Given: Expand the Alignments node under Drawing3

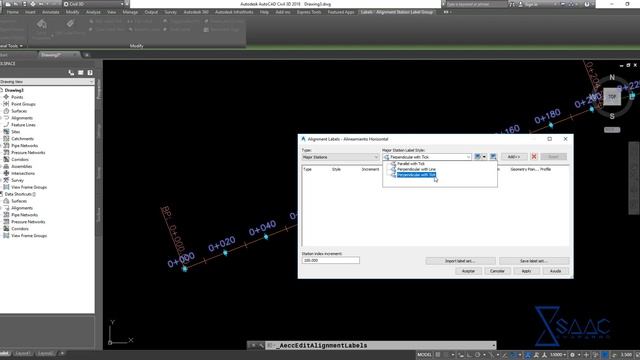Looking at the screenshot, I should click(1, 118).
